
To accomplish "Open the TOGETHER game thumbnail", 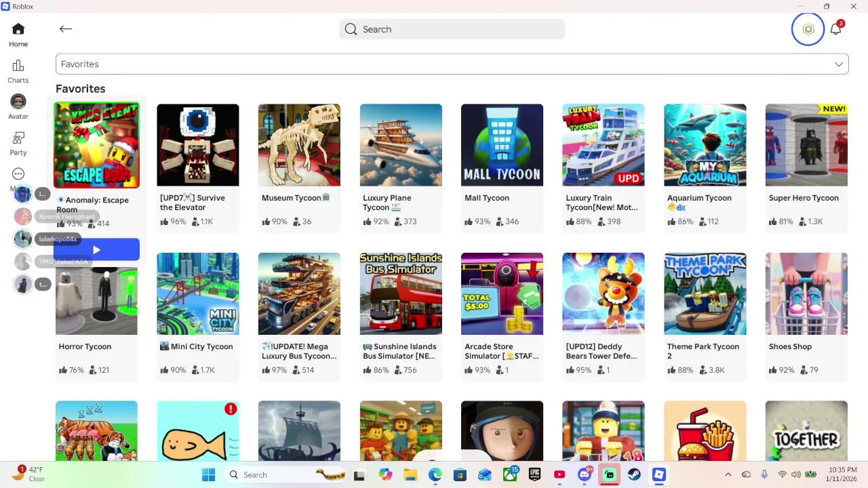I will (806, 431).
